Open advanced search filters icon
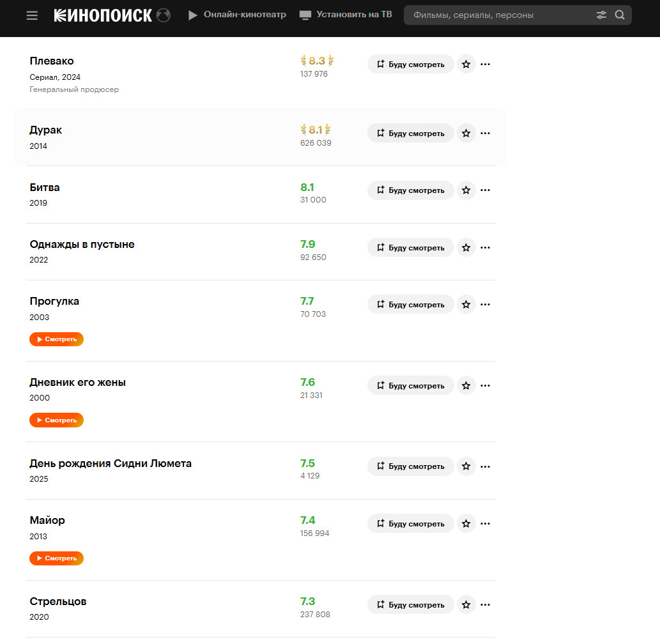This screenshot has height=644, width=660. (x=601, y=15)
